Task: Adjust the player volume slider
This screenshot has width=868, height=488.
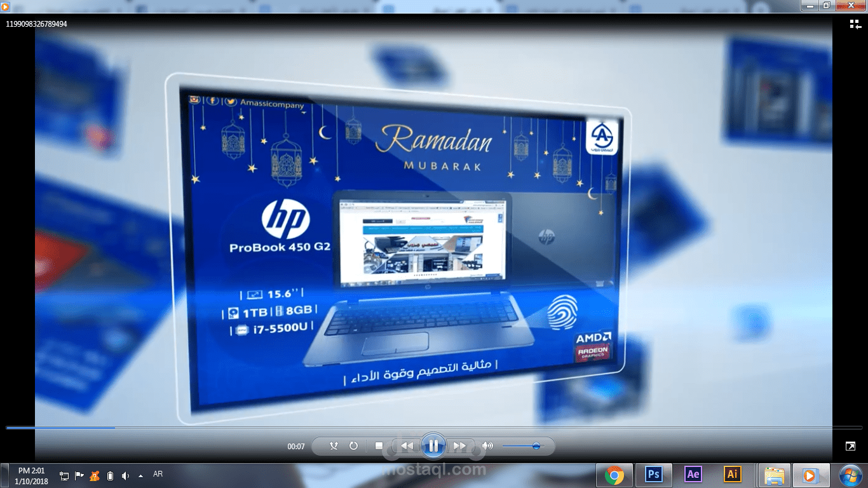Action: 522,446
